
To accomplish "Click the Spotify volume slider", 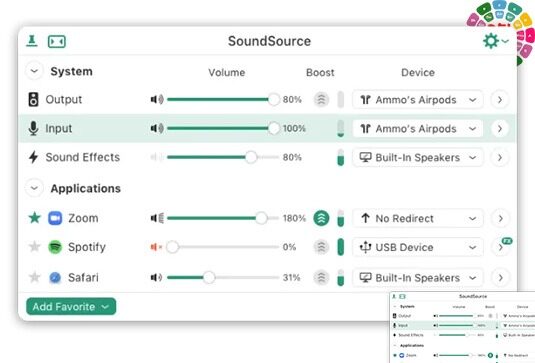I will click(223, 247).
